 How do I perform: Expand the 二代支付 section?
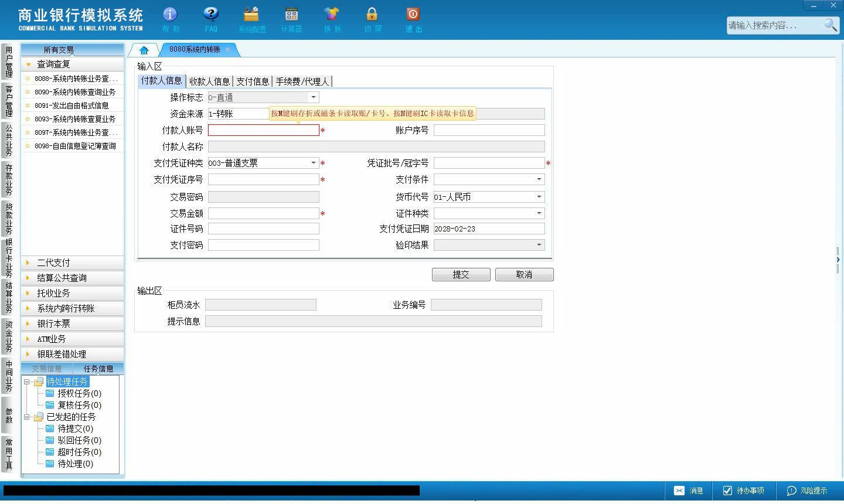pyautogui.click(x=73, y=263)
